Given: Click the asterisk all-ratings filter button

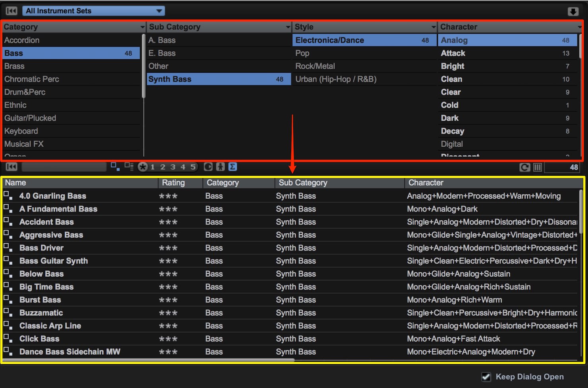Looking at the screenshot, I should click(143, 167).
